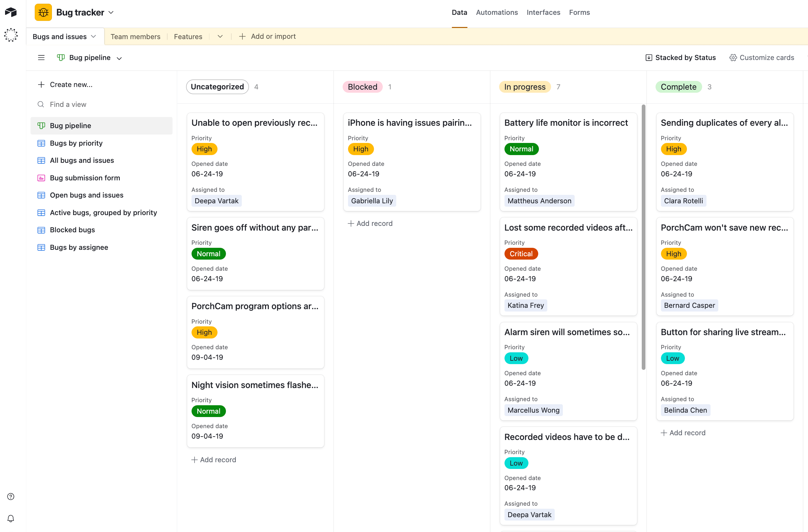Click the Bugs by assignee view icon
808x532 pixels.
[41, 247]
